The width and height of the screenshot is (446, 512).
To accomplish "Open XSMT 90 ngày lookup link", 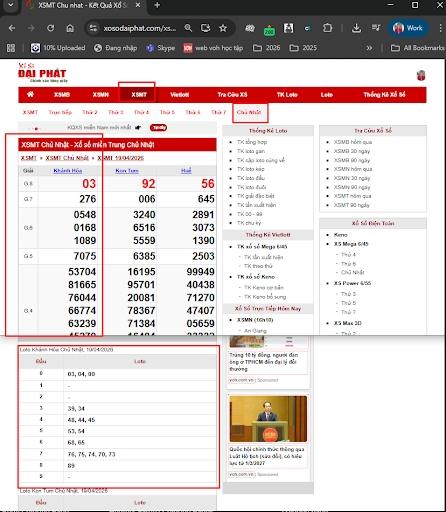I will 352,205.
